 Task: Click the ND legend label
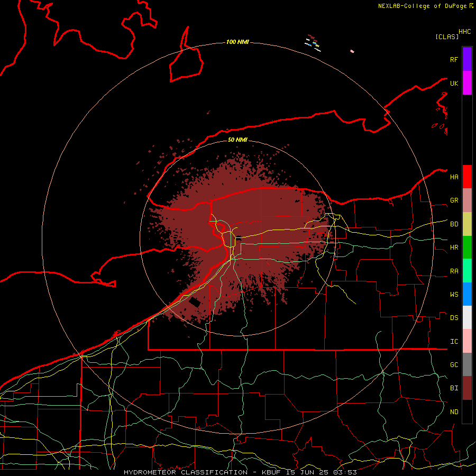pos(454,412)
